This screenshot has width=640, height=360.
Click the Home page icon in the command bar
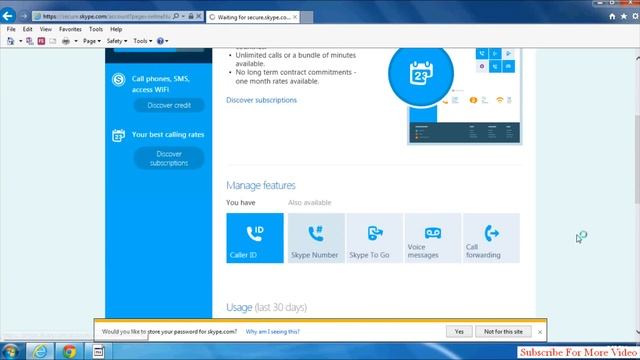(x=11, y=41)
